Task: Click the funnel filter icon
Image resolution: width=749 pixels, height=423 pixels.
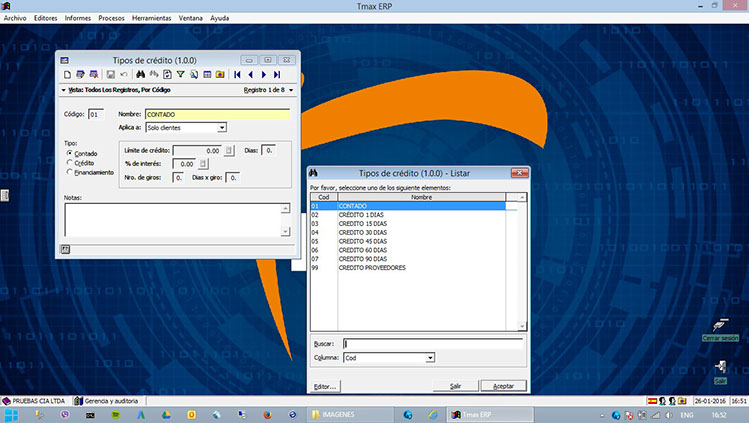Action: point(180,74)
